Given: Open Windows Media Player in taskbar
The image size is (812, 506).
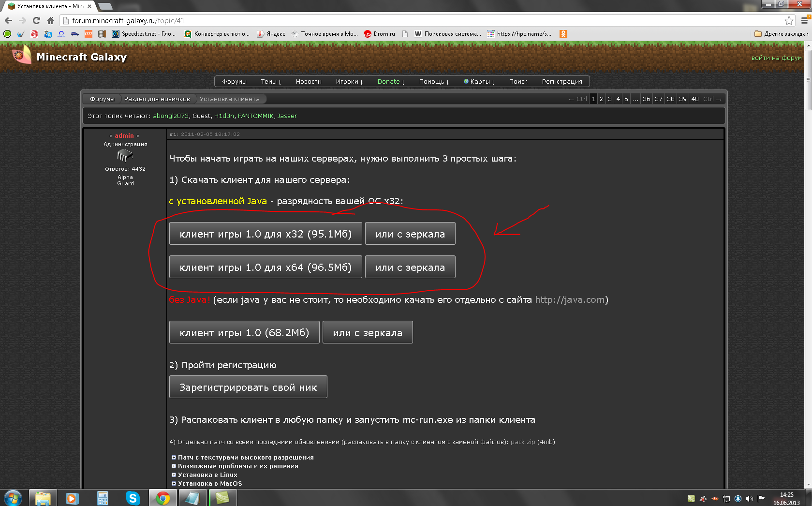Looking at the screenshot, I should (73, 498).
